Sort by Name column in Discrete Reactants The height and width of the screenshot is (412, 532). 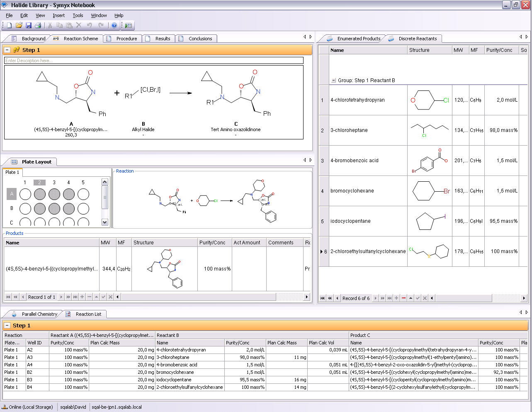coord(368,50)
